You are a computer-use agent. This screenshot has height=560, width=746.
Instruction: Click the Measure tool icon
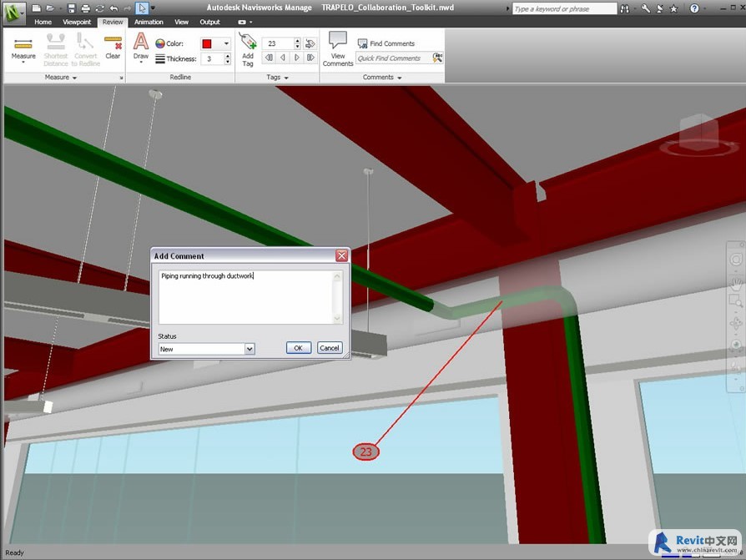[23, 45]
